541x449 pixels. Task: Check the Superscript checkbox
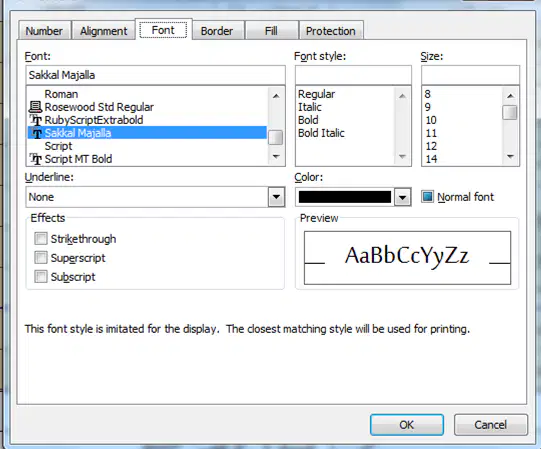pyautogui.click(x=41, y=257)
